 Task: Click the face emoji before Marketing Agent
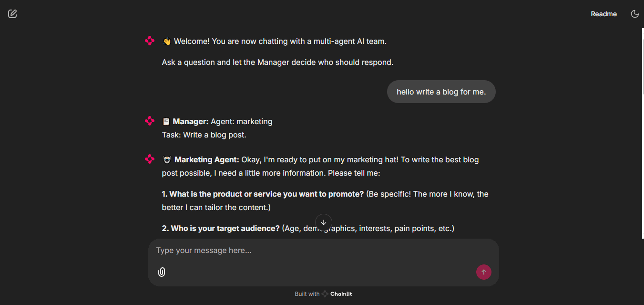167,160
